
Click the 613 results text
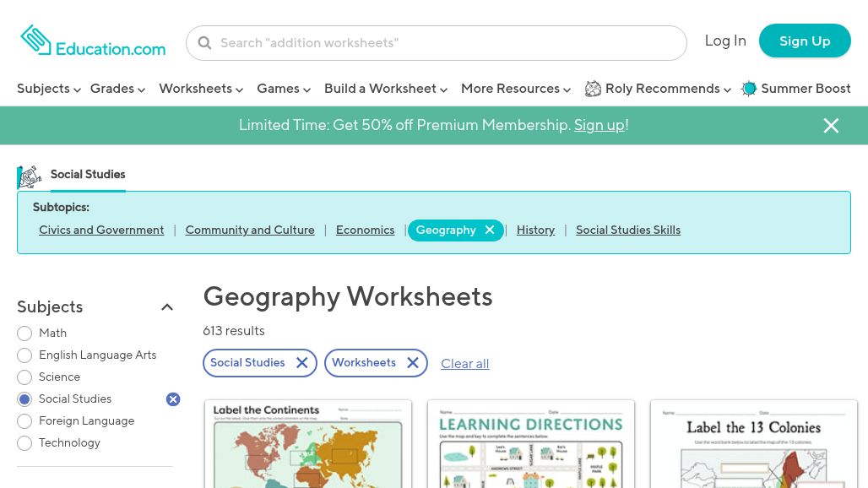tap(234, 331)
